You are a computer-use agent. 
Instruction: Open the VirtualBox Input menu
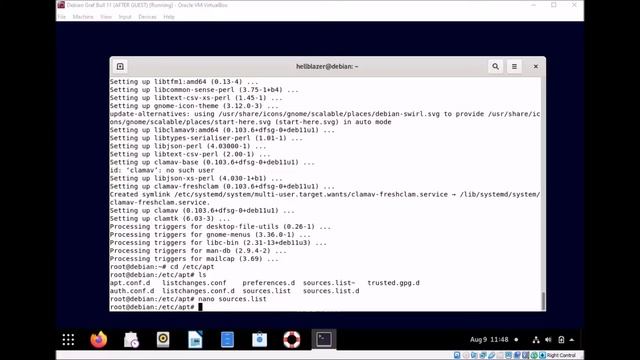point(125,17)
